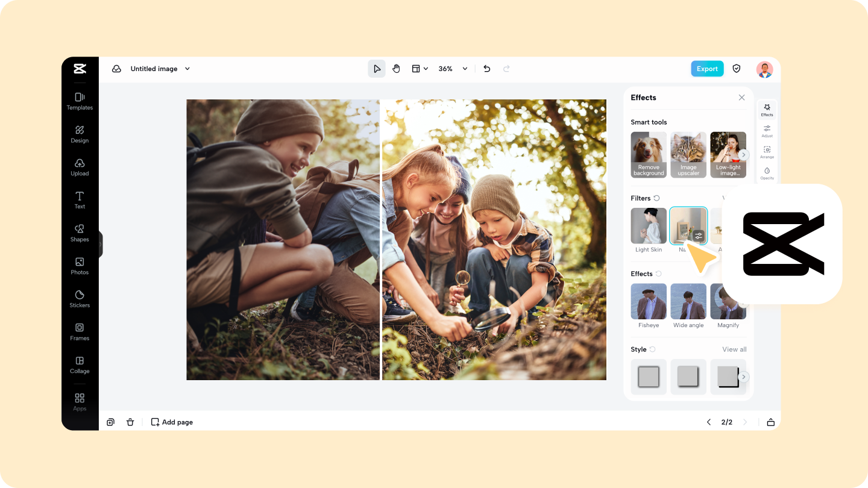Open the Apps section
The height and width of the screenshot is (488, 868).
click(x=80, y=402)
